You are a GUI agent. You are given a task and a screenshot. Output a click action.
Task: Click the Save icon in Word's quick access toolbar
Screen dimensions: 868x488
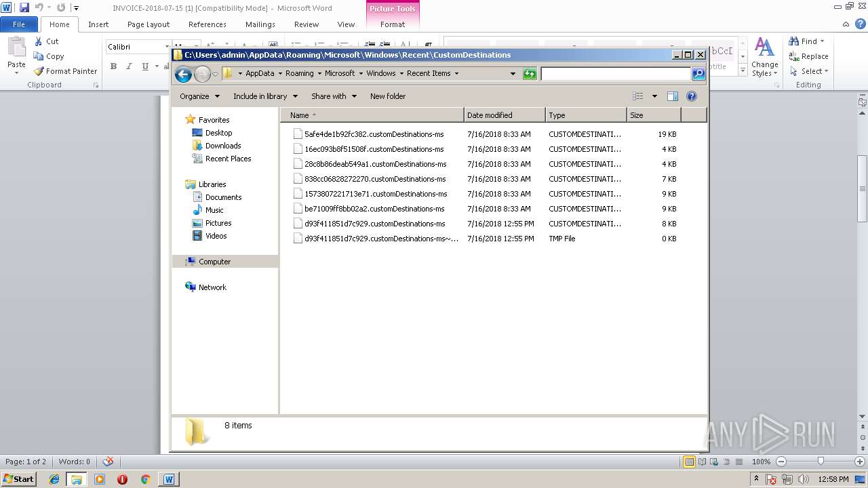[24, 7]
